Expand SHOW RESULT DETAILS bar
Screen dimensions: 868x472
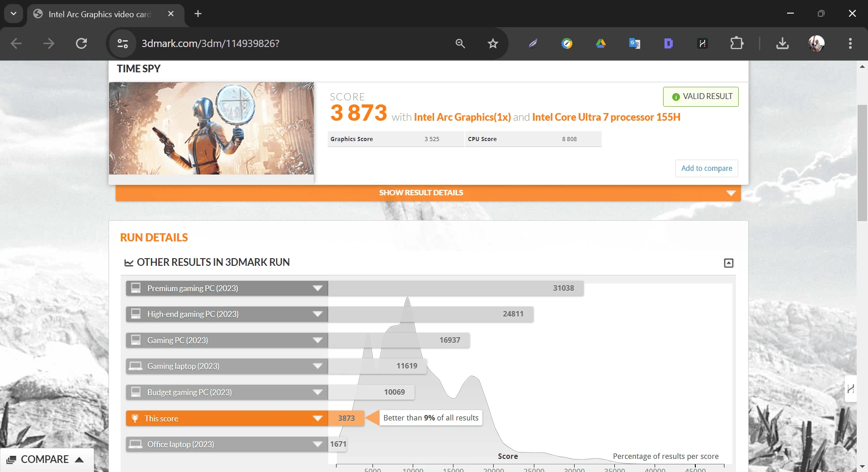(428, 193)
